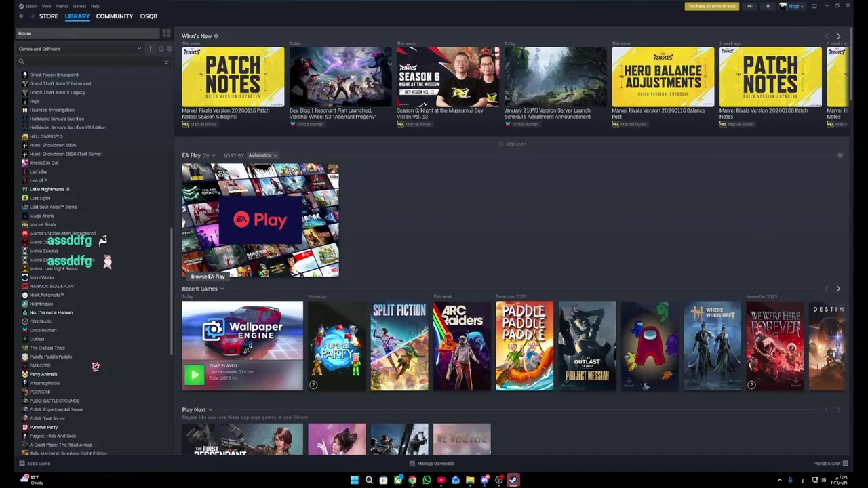
Task: Click the Add shelf button
Action: (x=512, y=144)
